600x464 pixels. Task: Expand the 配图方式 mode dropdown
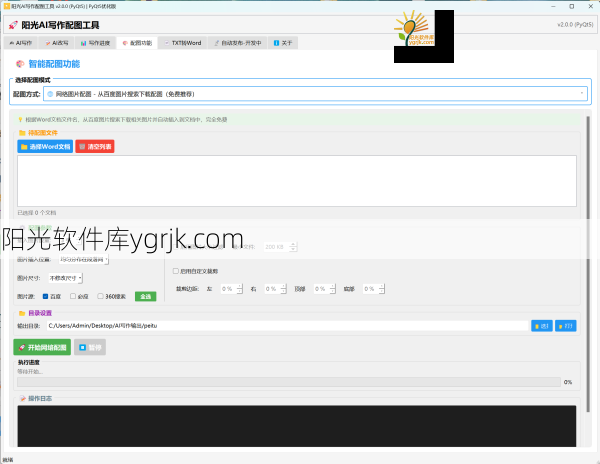[x=315, y=94]
